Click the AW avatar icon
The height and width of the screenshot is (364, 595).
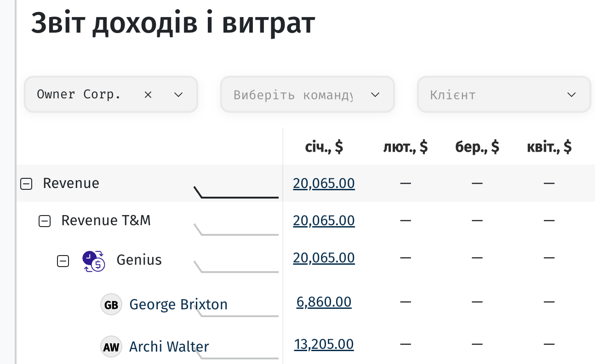111,347
